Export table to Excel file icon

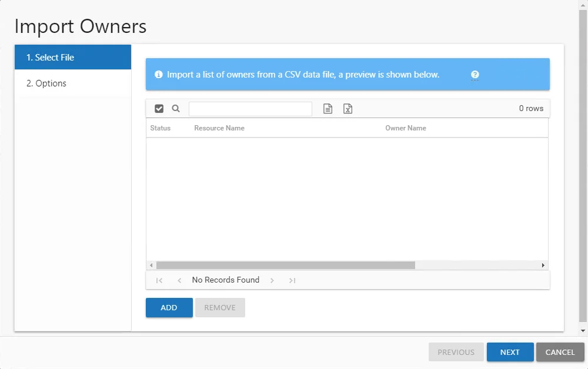click(x=348, y=109)
